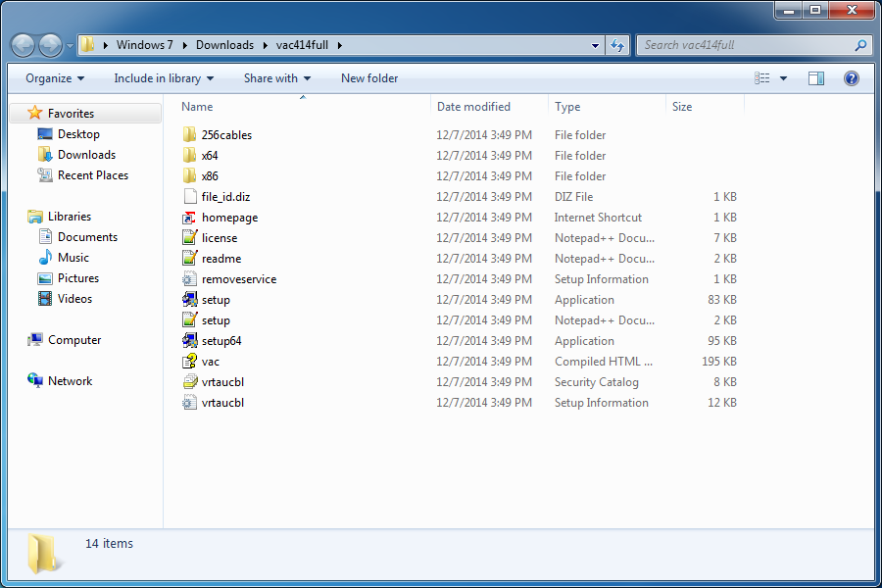882x588 pixels.
Task: Click the 195 KB size cell
Action: pos(719,362)
